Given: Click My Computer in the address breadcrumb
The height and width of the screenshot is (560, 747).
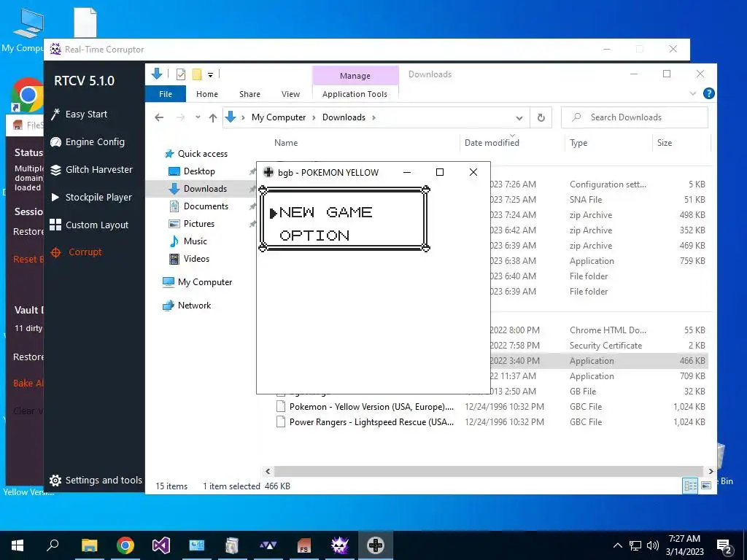Looking at the screenshot, I should click(x=279, y=117).
